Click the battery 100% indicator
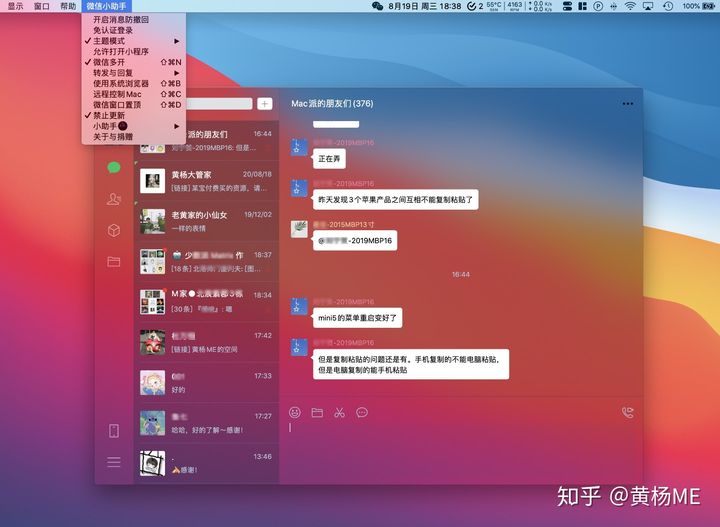This screenshot has height=527, width=720. pyautogui.click(x=698, y=6)
